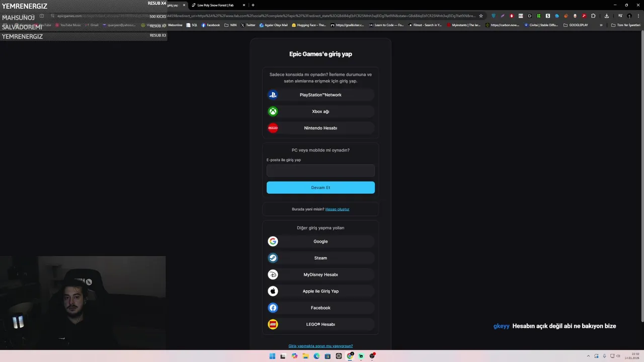
Task: Select Apple ile Giriş Yap
Action: pos(320,291)
